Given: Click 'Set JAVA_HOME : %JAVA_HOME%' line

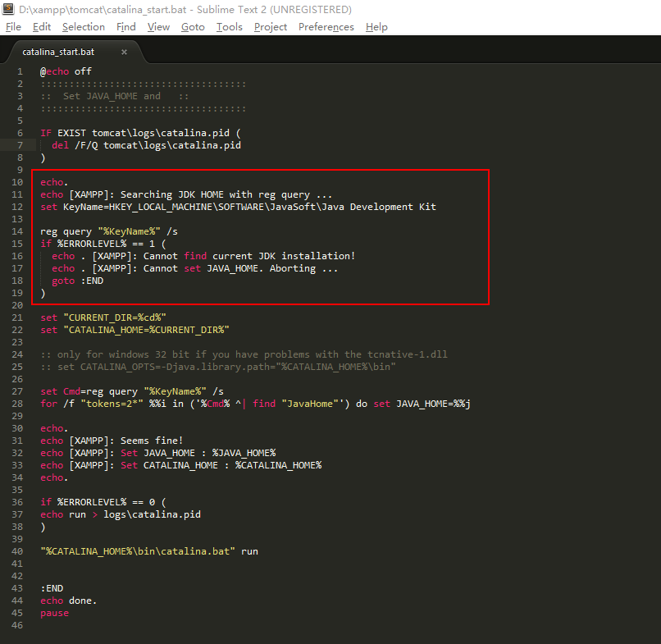Looking at the screenshot, I should click(x=158, y=453).
